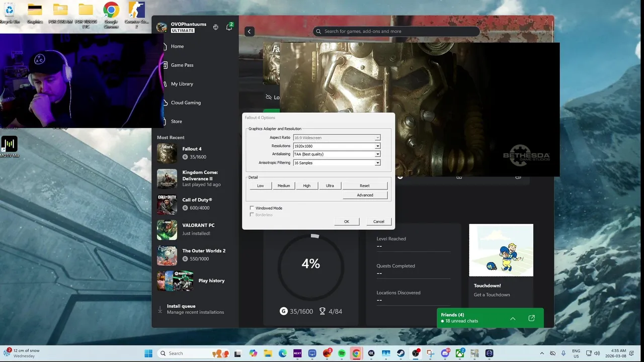Open Snipping Tool from taskbar
The image size is (644, 362).
tap(430, 353)
